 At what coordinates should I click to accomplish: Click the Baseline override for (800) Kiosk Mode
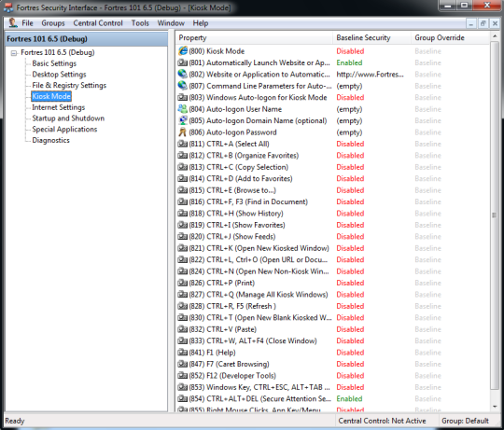coord(427,51)
